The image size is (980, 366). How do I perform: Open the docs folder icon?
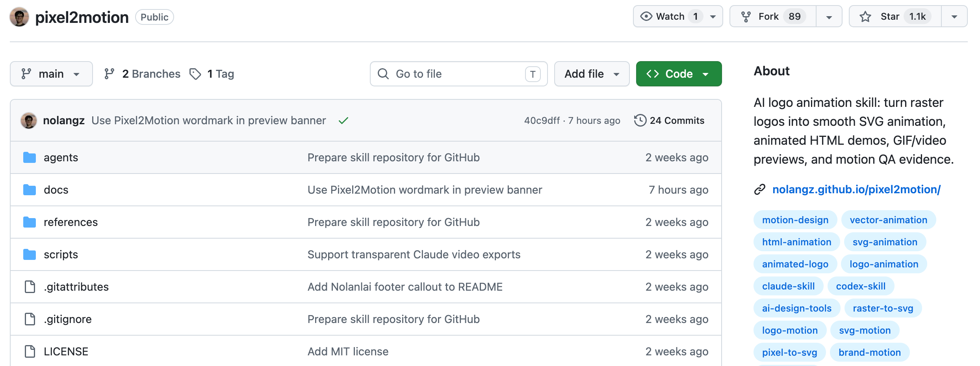pos(30,190)
